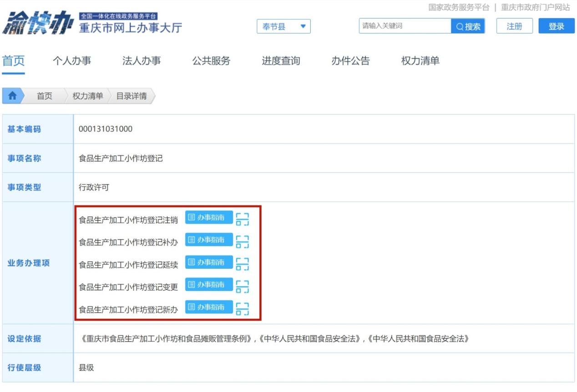The width and height of the screenshot is (577, 392).
Task: Open QR code for 登记新办 item
Action: pyautogui.click(x=243, y=308)
